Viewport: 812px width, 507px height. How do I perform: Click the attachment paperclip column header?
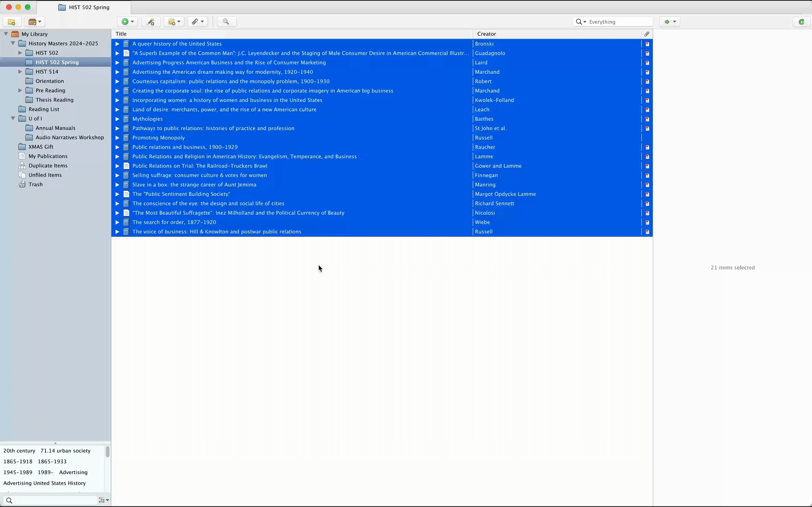647,34
